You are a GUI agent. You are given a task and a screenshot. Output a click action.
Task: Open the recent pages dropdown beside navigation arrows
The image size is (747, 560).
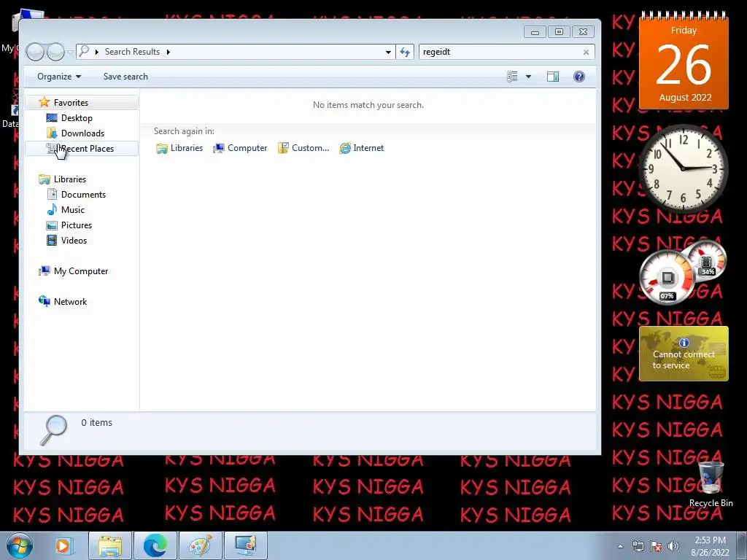click(x=70, y=52)
